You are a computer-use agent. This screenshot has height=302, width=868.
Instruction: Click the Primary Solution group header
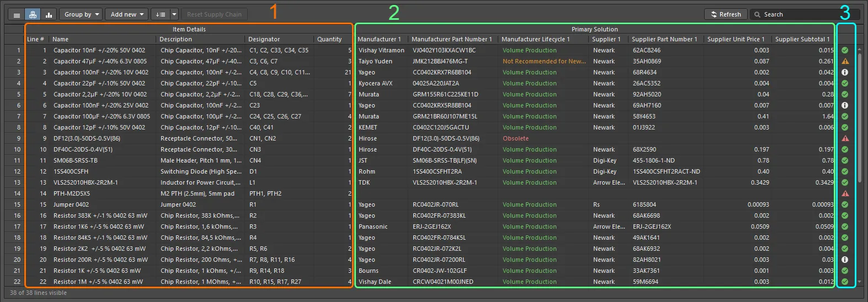[x=595, y=29]
